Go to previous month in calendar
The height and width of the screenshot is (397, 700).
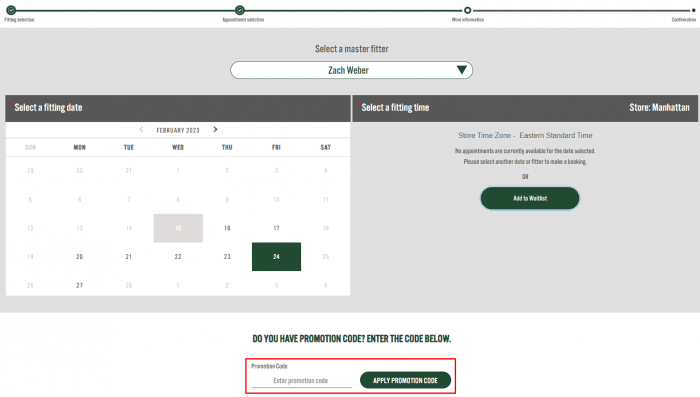(142, 130)
